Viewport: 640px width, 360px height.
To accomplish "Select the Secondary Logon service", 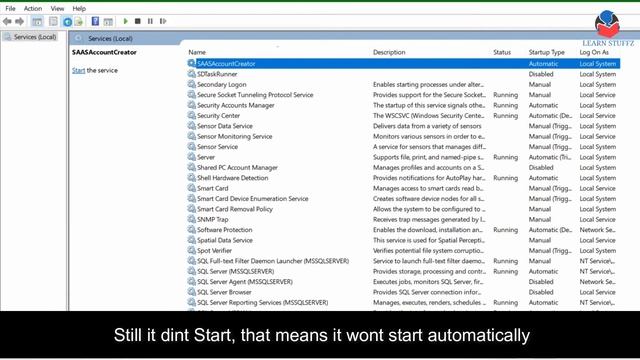I will [x=222, y=84].
